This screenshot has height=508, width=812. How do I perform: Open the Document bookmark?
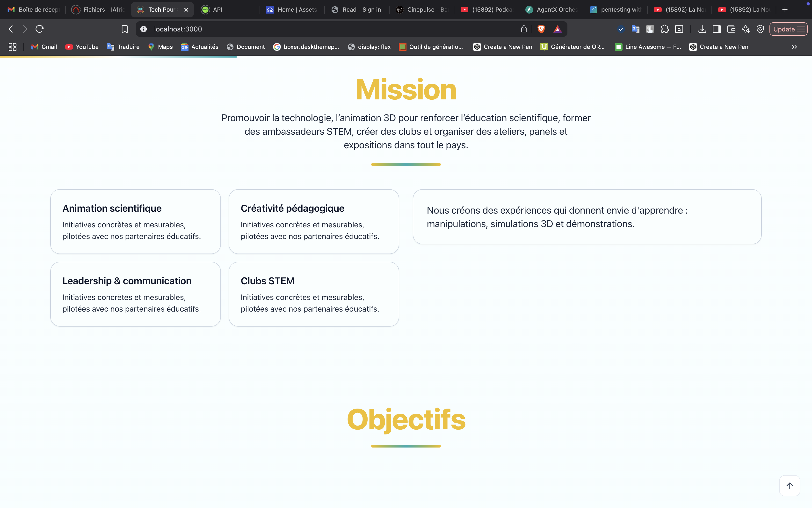pos(246,47)
